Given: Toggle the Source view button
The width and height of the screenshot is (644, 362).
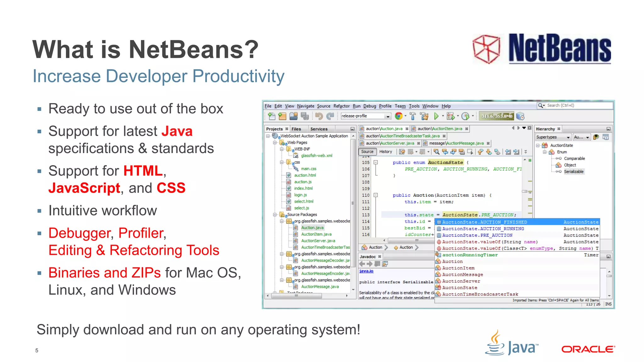Looking at the screenshot, I should (x=367, y=151).
